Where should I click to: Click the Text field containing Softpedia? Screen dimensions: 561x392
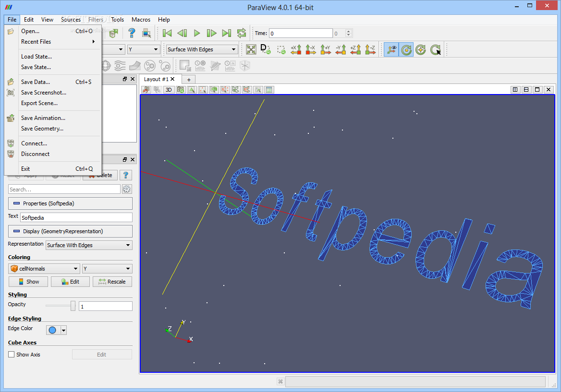pos(76,218)
